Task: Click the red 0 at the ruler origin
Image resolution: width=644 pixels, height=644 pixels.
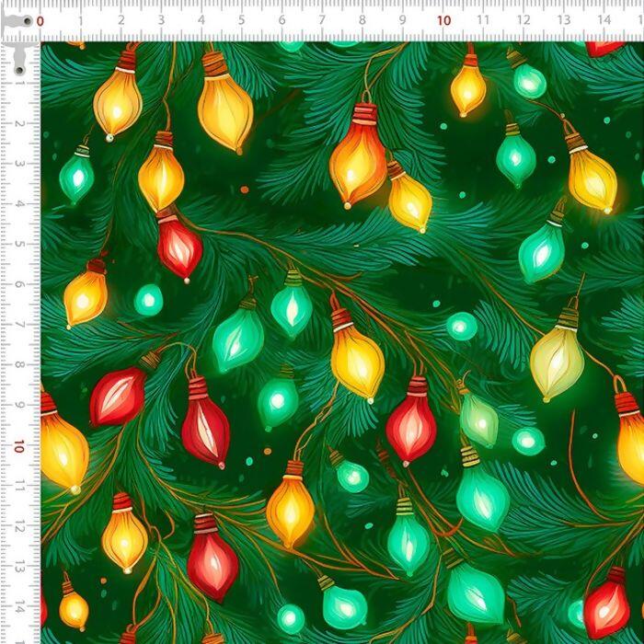Action: [x=40, y=20]
